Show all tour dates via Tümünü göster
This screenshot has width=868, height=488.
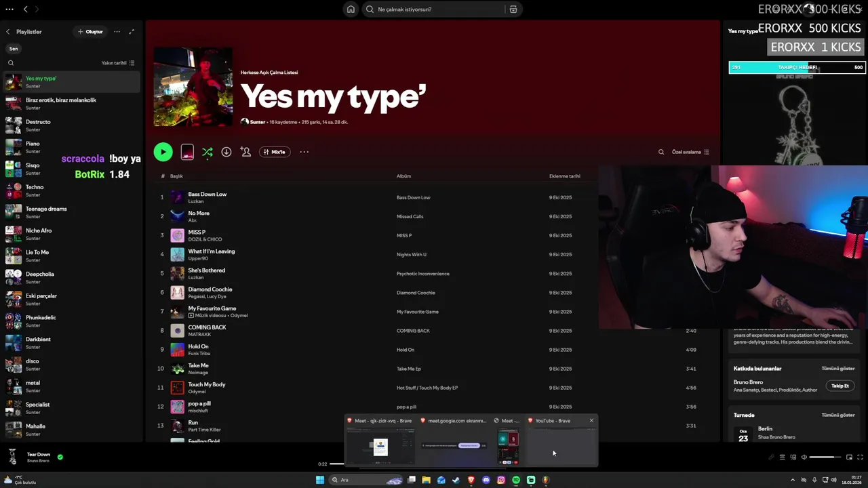tap(837, 415)
